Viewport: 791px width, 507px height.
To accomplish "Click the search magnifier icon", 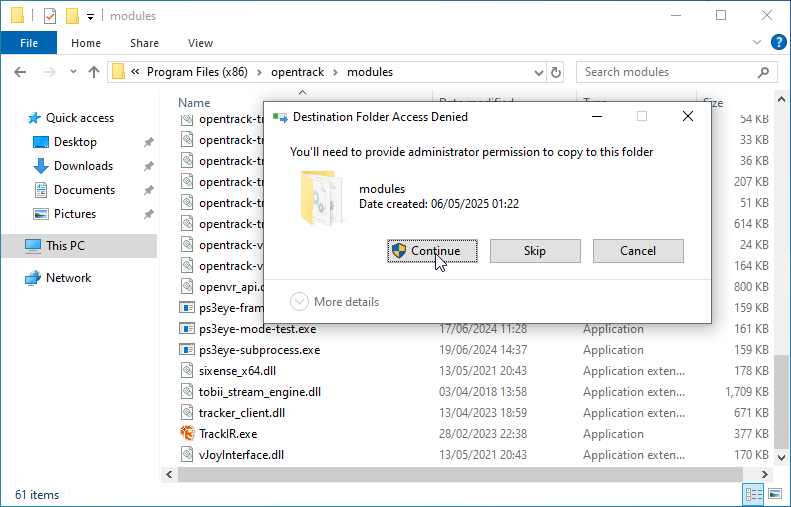I will click(x=763, y=72).
